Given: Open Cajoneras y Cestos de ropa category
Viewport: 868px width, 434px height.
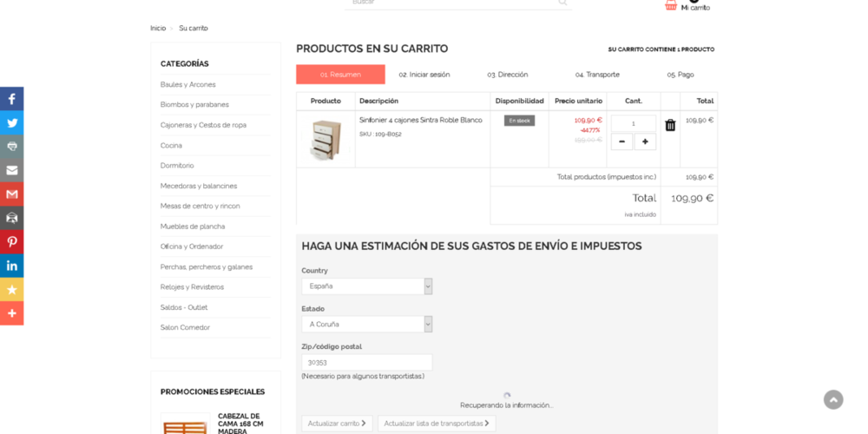Looking at the screenshot, I should coord(203,125).
